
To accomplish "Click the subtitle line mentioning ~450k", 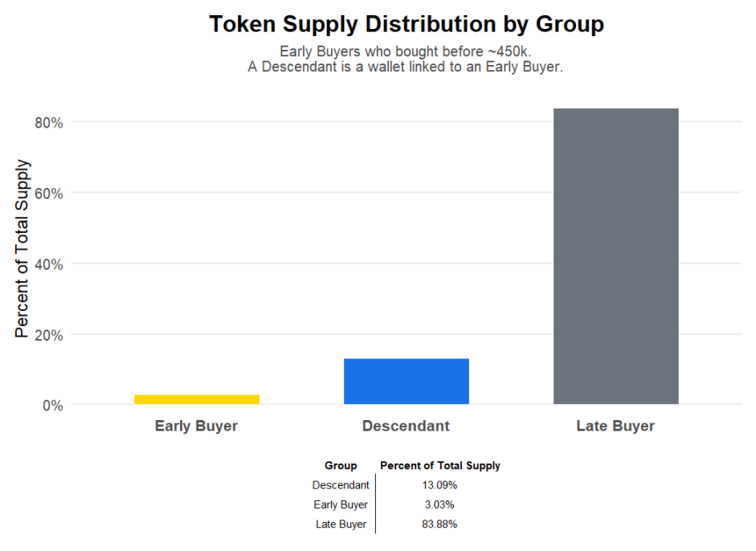I will [x=406, y=51].
